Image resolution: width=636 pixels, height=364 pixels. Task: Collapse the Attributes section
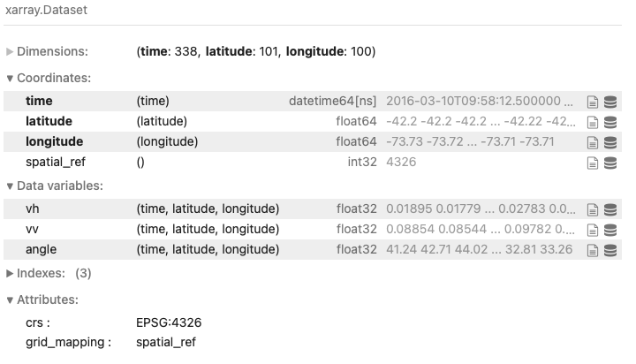pyautogui.click(x=42, y=300)
